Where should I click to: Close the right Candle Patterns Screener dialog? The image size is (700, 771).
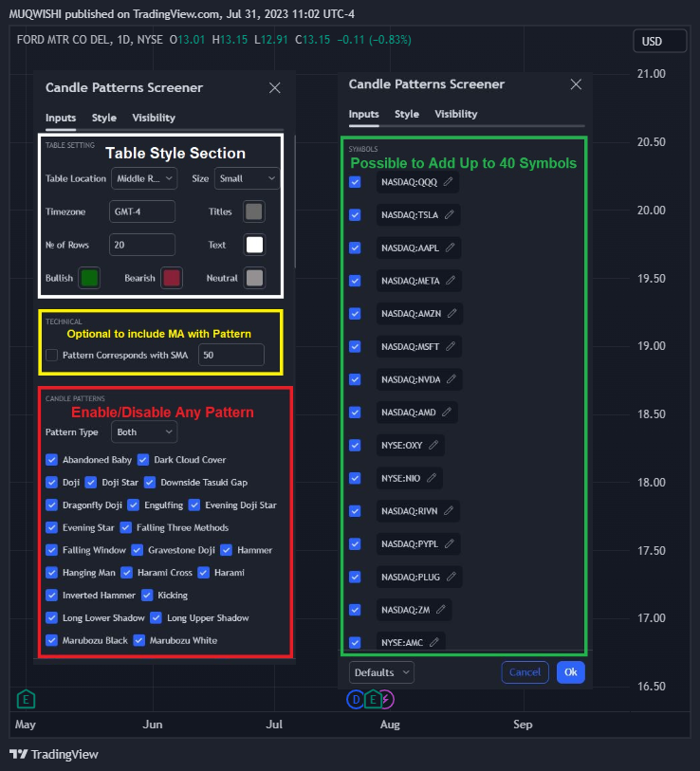tap(576, 84)
